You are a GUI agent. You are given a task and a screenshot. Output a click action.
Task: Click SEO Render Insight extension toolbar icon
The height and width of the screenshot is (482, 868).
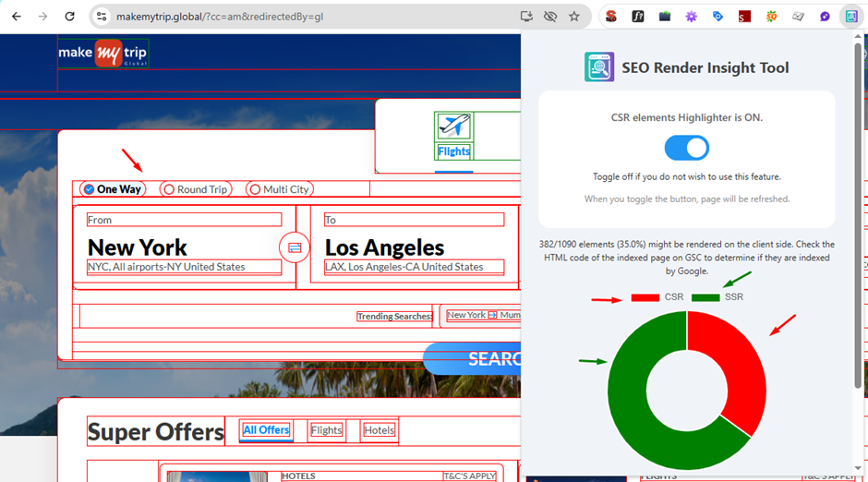point(851,17)
